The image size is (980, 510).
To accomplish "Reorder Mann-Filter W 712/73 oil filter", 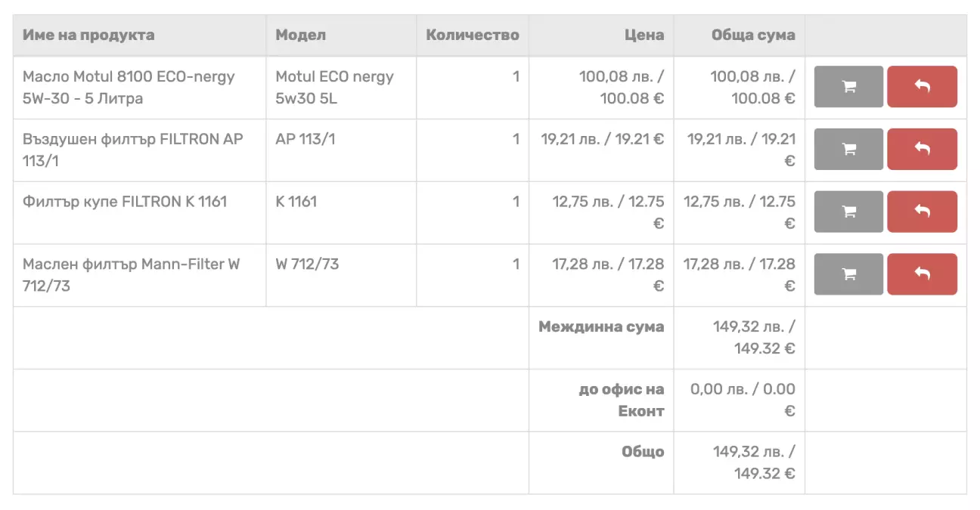I will (848, 275).
